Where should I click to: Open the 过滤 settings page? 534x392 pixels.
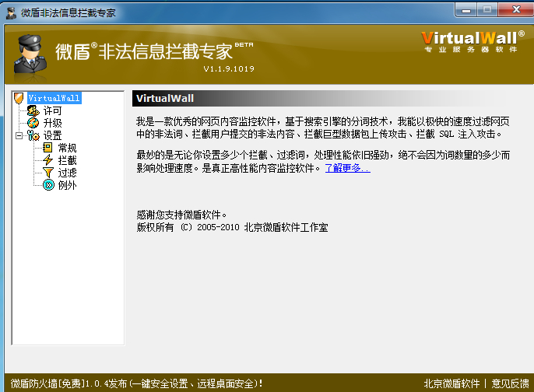(67, 173)
